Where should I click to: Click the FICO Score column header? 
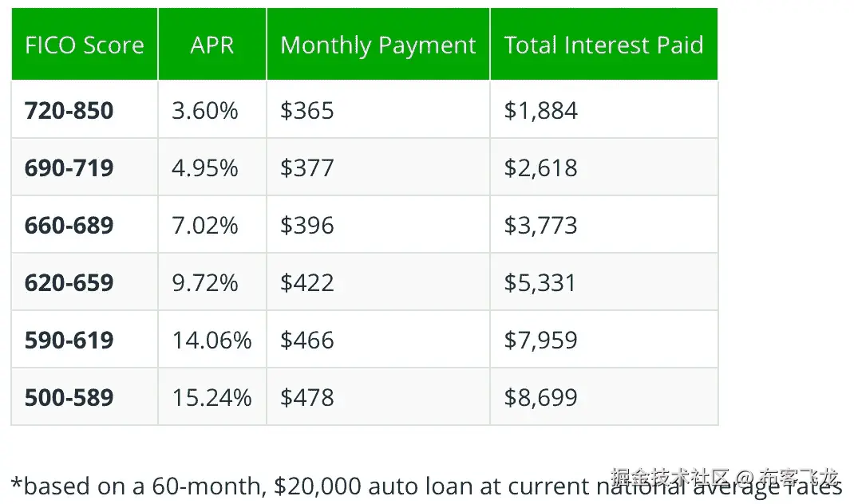[x=85, y=45]
